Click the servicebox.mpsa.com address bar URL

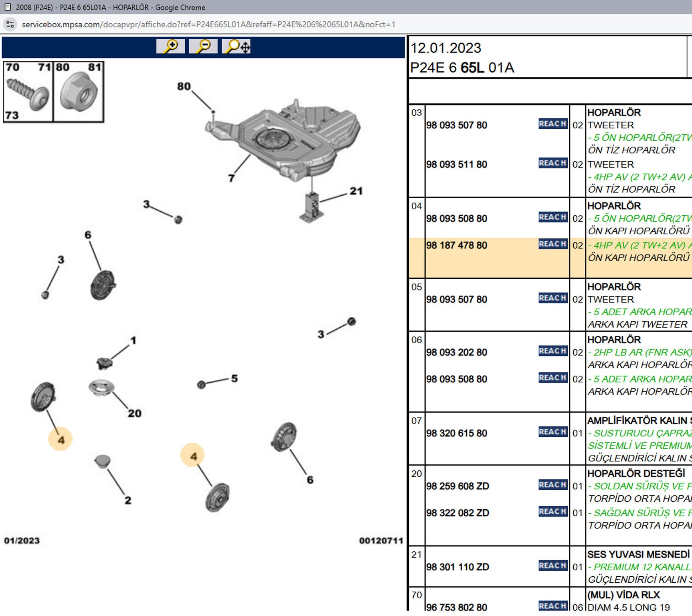tap(208, 24)
